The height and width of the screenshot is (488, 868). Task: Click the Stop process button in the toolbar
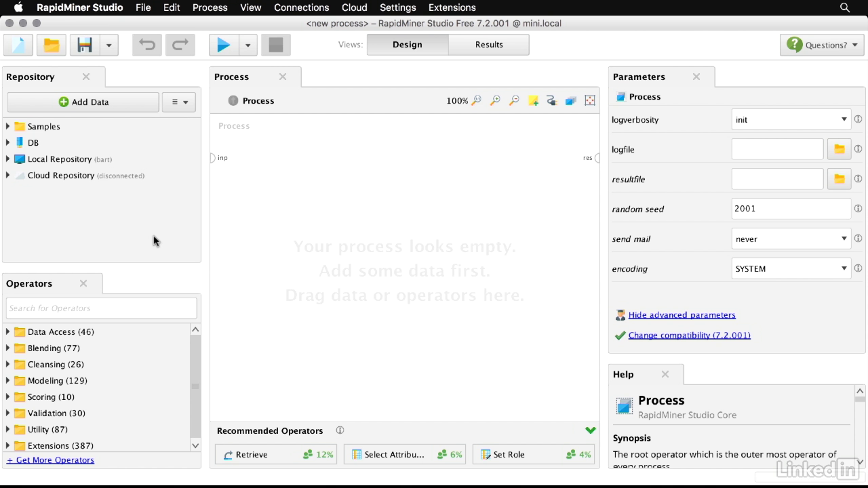click(275, 45)
